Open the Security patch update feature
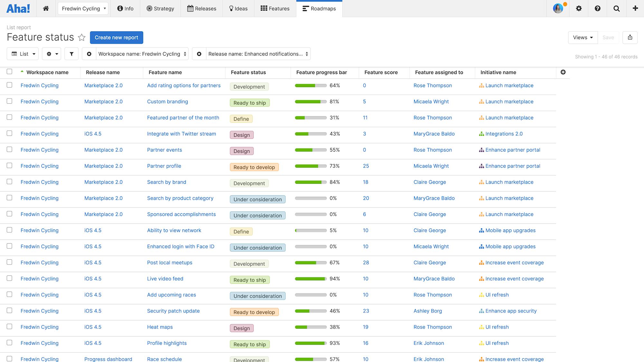 point(173,311)
